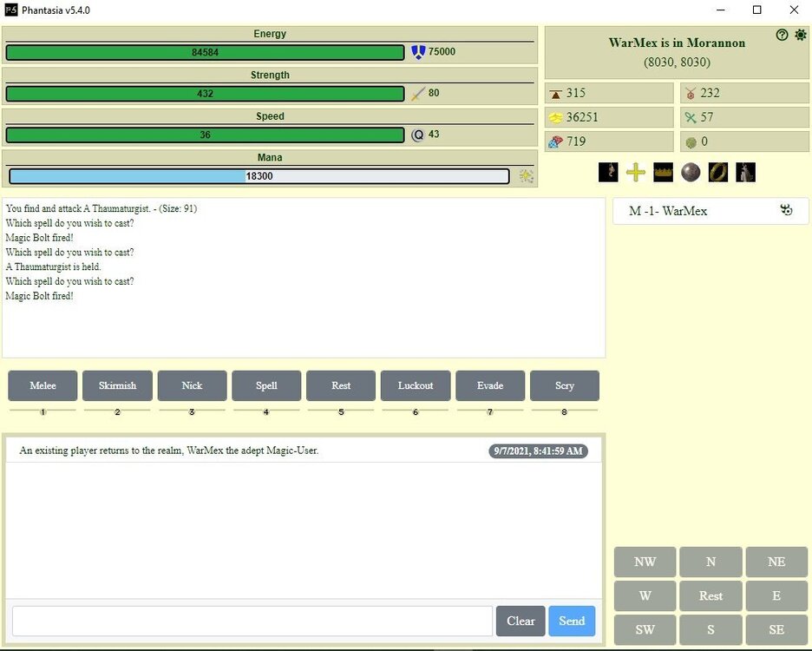Open the settings gear icon
Viewport: 812px width, 651px height.
click(x=800, y=35)
